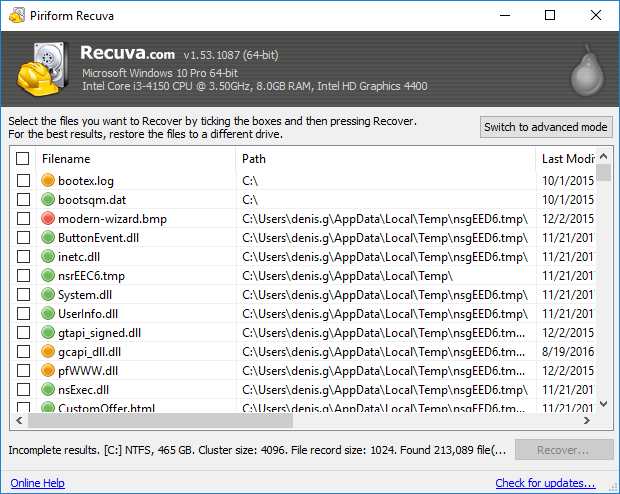Click red status dot for modern-wizard.bmp
Image resolution: width=620 pixels, height=494 pixels.
click(48, 218)
